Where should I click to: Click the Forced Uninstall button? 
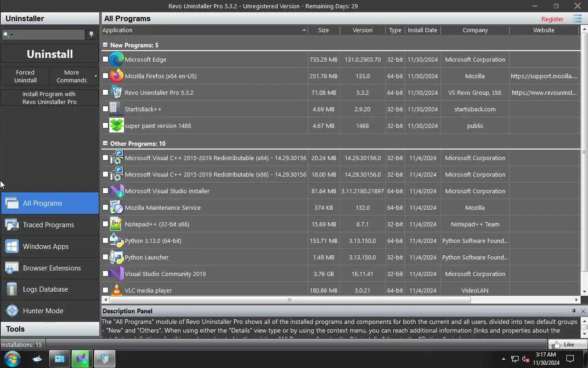[x=25, y=76]
